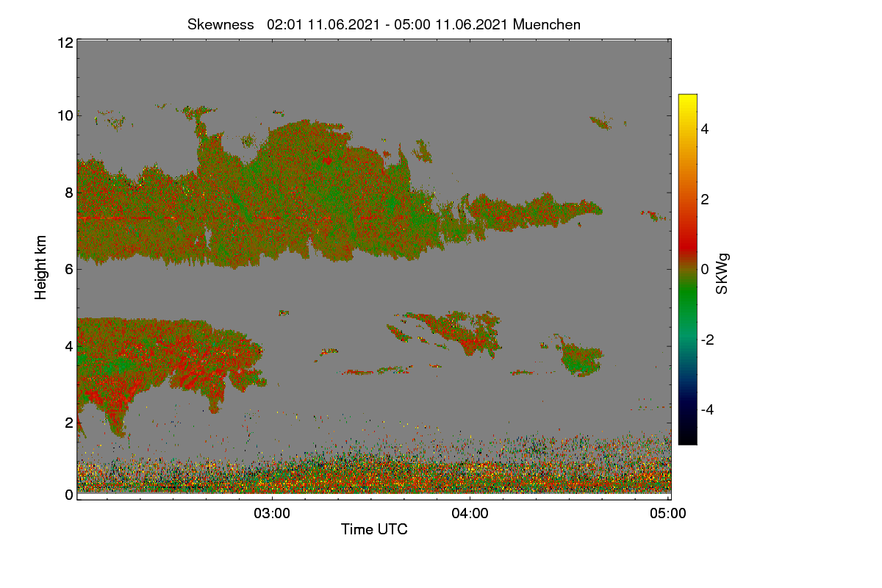The height and width of the screenshot is (588, 882).
Task: Click the 6 km height tick label
Action: 69,269
